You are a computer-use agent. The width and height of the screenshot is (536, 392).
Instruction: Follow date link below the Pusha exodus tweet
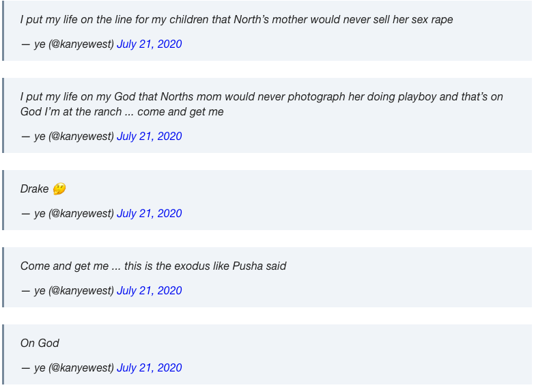[149, 290]
